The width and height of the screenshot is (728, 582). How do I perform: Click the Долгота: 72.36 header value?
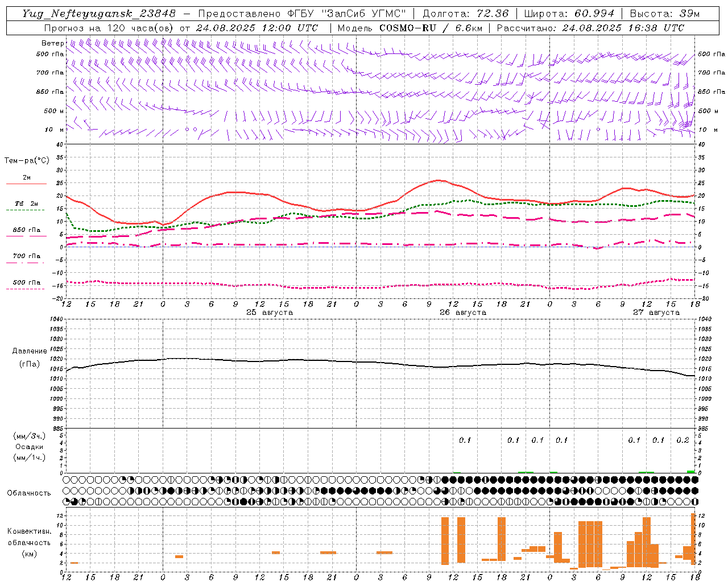click(465, 14)
